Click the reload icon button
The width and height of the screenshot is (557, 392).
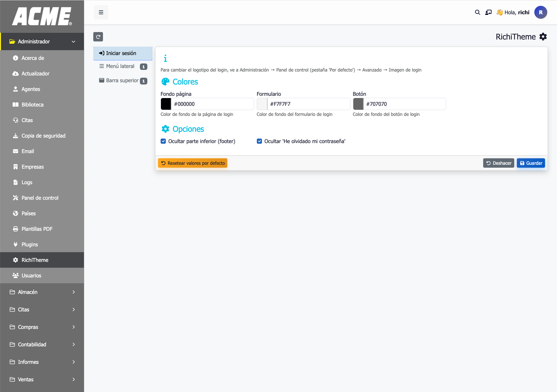click(x=98, y=37)
